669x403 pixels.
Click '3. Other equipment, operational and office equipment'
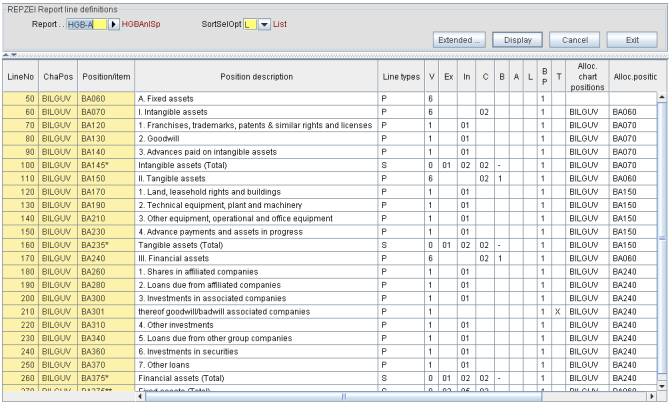[x=256, y=218]
